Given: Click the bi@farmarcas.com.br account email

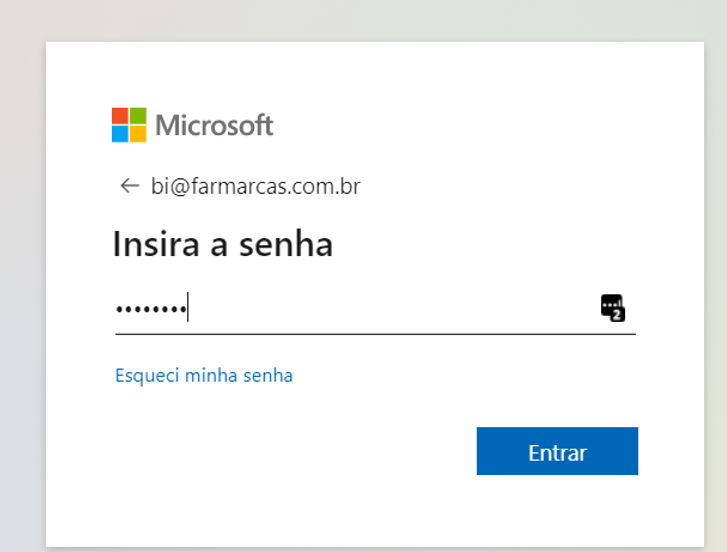Looking at the screenshot, I should (256, 186).
